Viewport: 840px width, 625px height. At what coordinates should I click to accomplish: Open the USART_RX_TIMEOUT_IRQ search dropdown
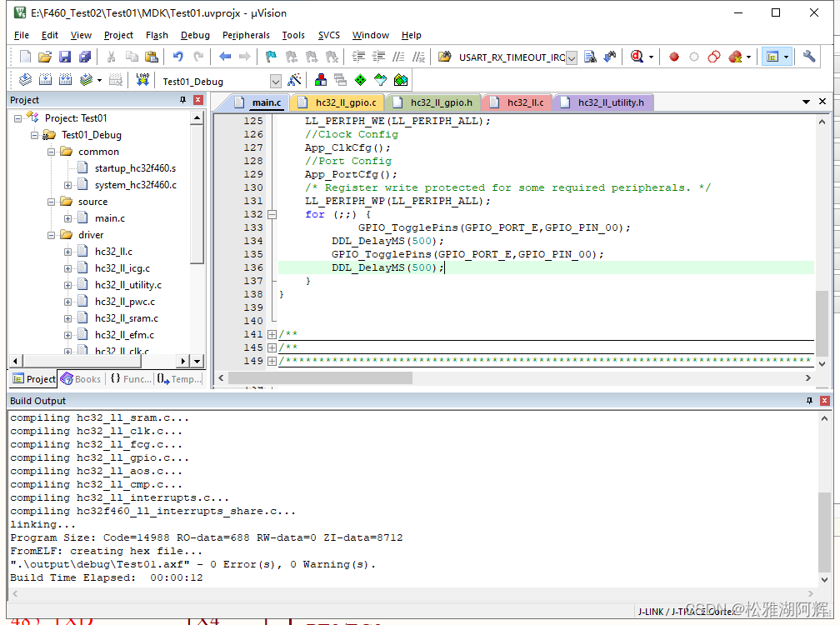click(572, 57)
